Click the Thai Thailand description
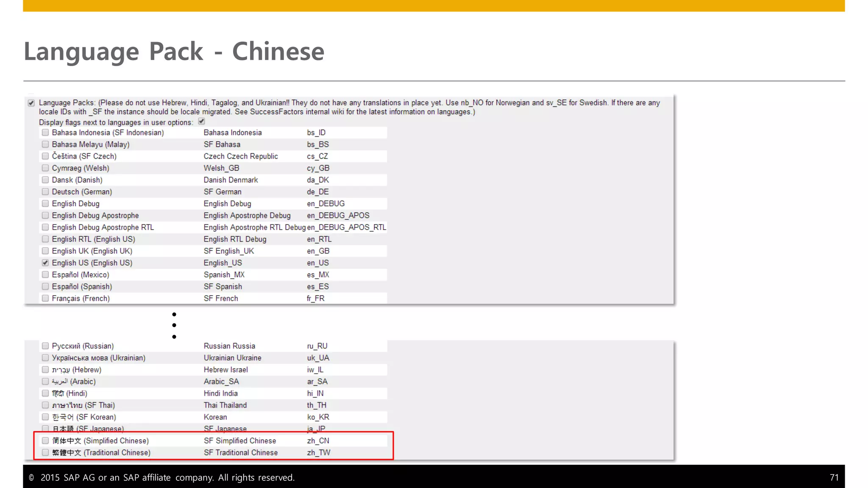The height and width of the screenshot is (488, 868). point(225,406)
